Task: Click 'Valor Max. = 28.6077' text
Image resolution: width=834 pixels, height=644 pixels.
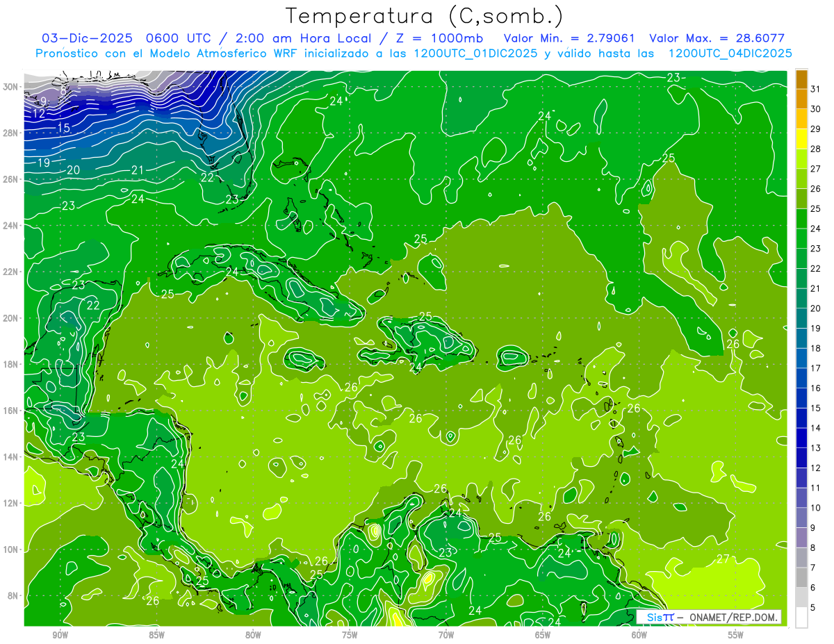Action: pos(717,38)
